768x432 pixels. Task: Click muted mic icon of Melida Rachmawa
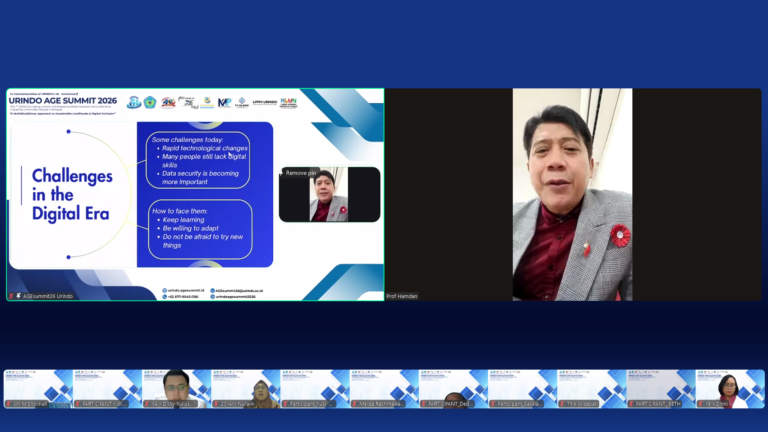coord(355,404)
